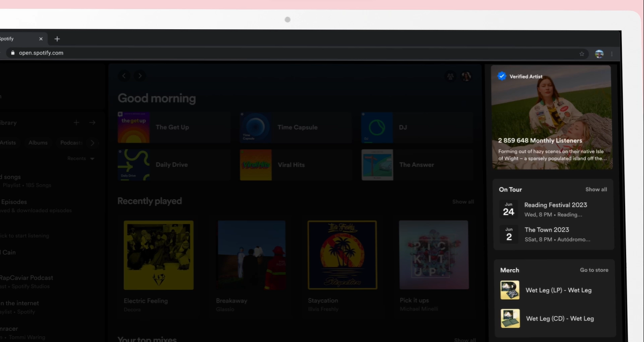644x342 pixels.
Task: Click the Get Up cover art
Action: point(133,127)
